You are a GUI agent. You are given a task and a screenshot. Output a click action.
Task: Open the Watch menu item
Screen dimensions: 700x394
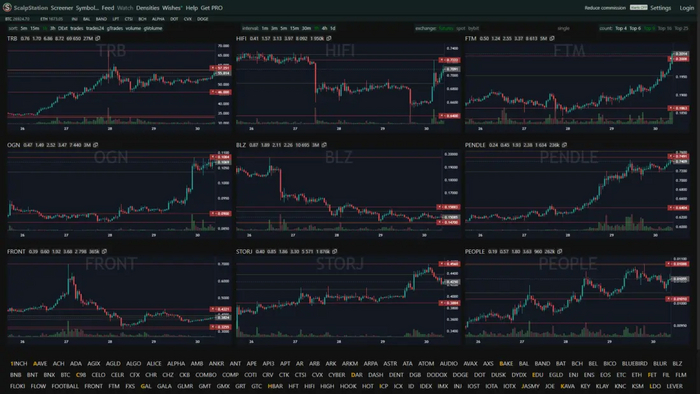click(125, 8)
